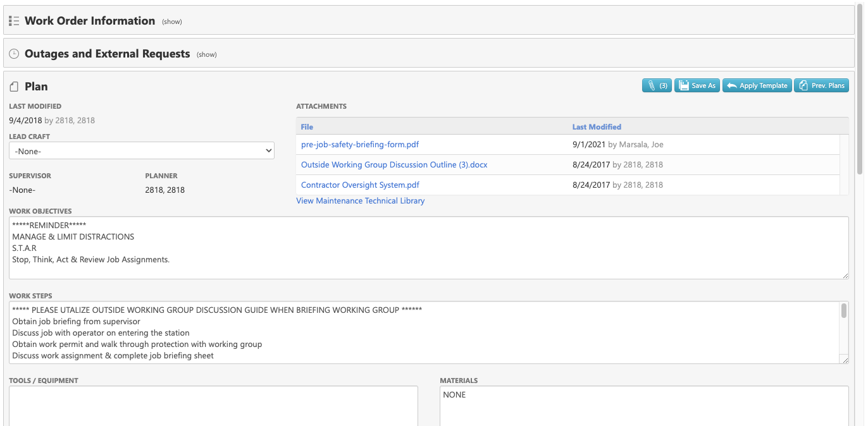Viewport: 868px width, 426px height.
Task: Open pre-job-safety-briefing-form.pdf attachment
Action: point(359,145)
